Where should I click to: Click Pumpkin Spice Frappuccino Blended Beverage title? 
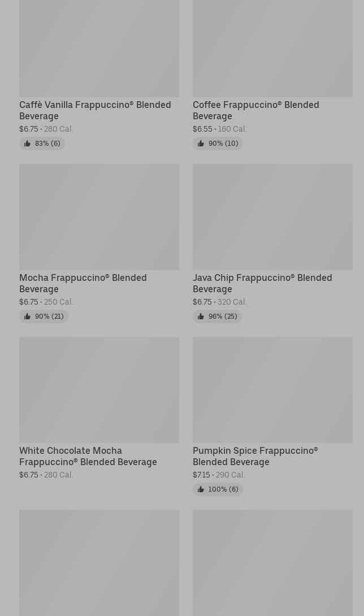[255, 456]
